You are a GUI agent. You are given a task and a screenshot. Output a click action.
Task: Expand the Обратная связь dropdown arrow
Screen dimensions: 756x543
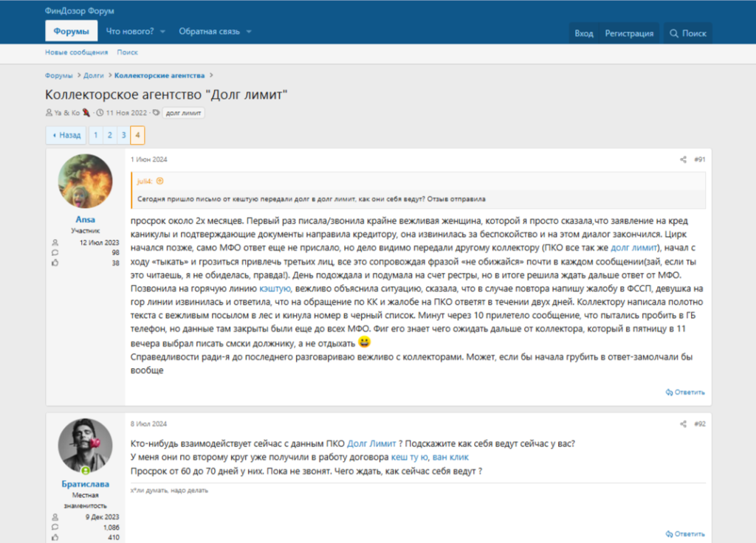click(249, 32)
